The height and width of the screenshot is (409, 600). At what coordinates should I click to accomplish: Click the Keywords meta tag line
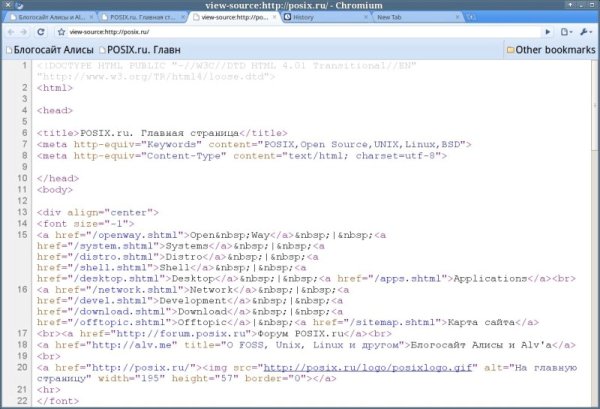coord(254,145)
